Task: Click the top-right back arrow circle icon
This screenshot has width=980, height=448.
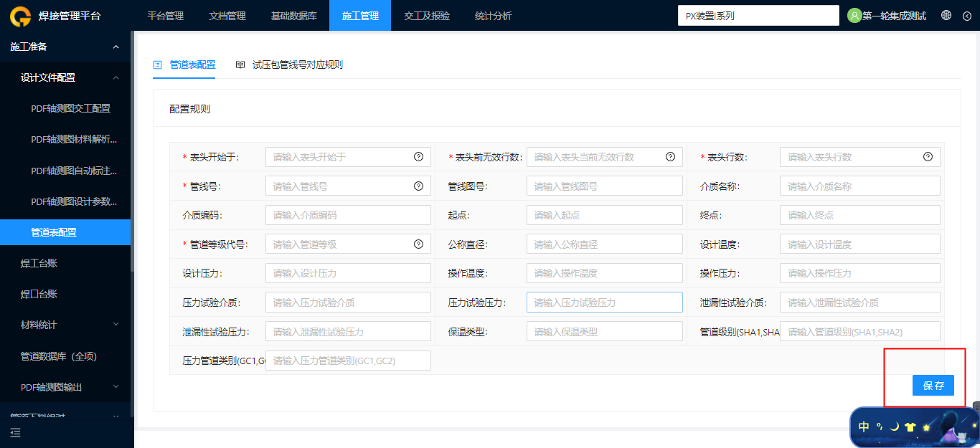Action: click(967, 16)
